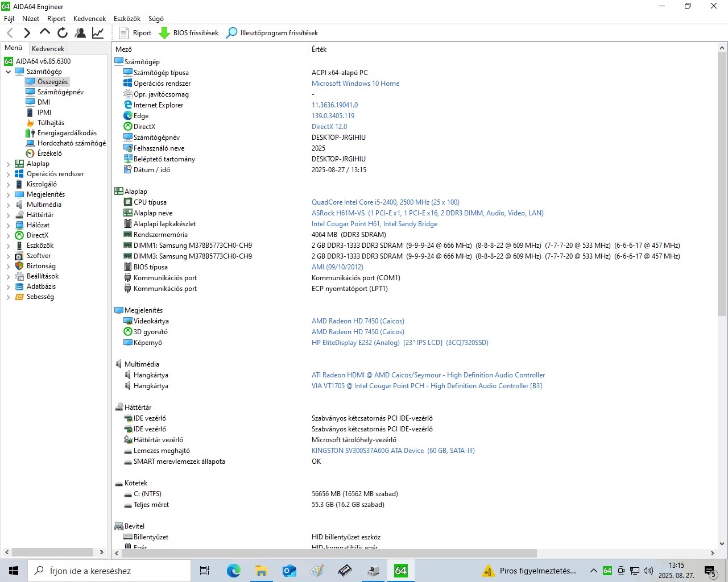Screen dimensions: 728x582
Task: Select the Szoftver tree item
Action: [x=39, y=256]
